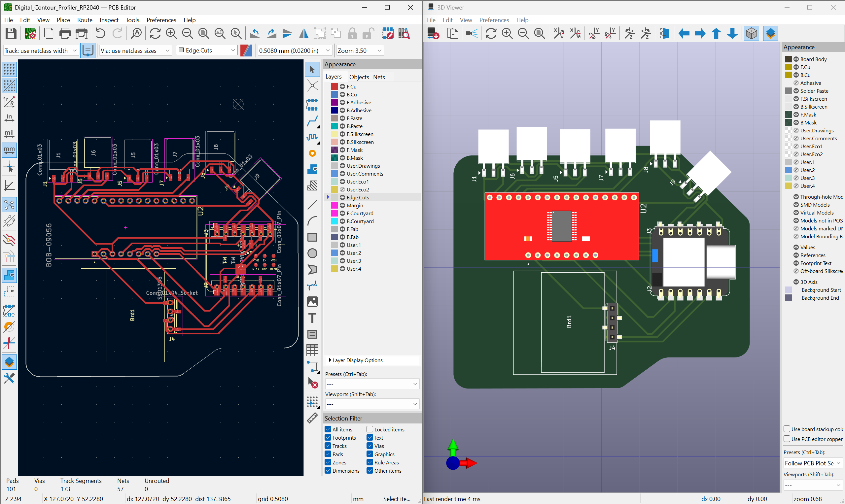Switch units to millimeters in the left toolbar
Screen dimensions: 845x504
(x=9, y=150)
